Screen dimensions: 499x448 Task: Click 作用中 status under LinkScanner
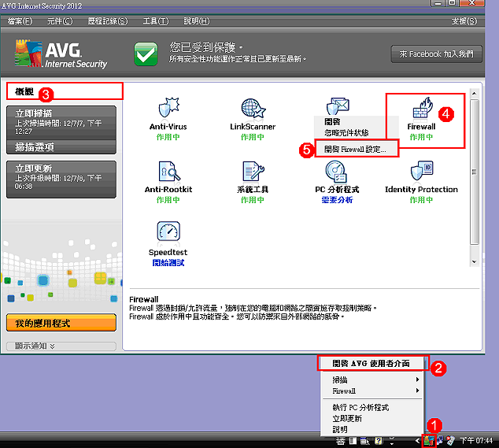[253, 137]
